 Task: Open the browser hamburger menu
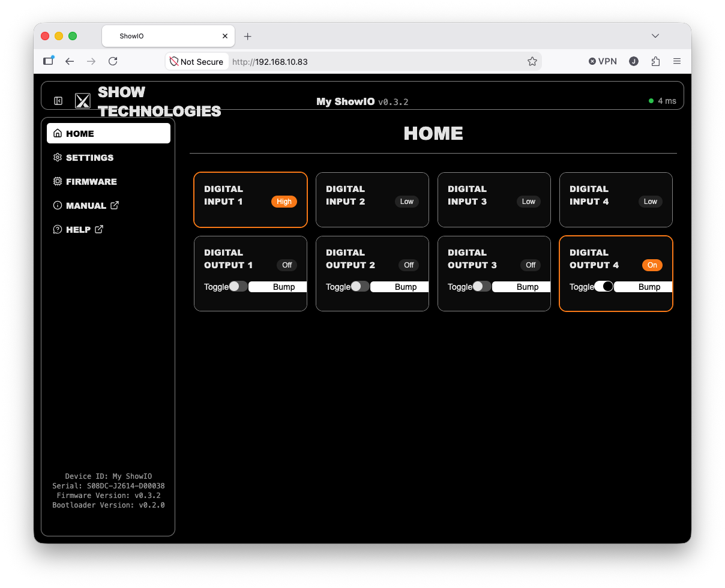(677, 61)
